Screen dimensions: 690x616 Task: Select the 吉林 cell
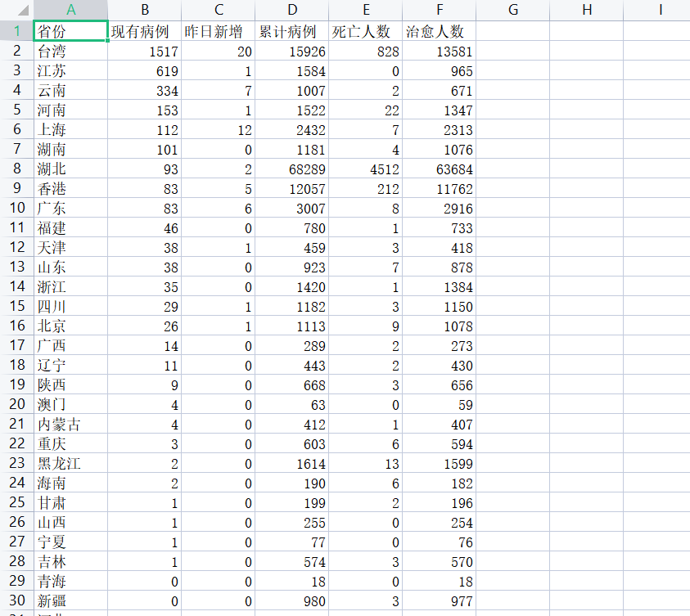pyautogui.click(x=71, y=562)
